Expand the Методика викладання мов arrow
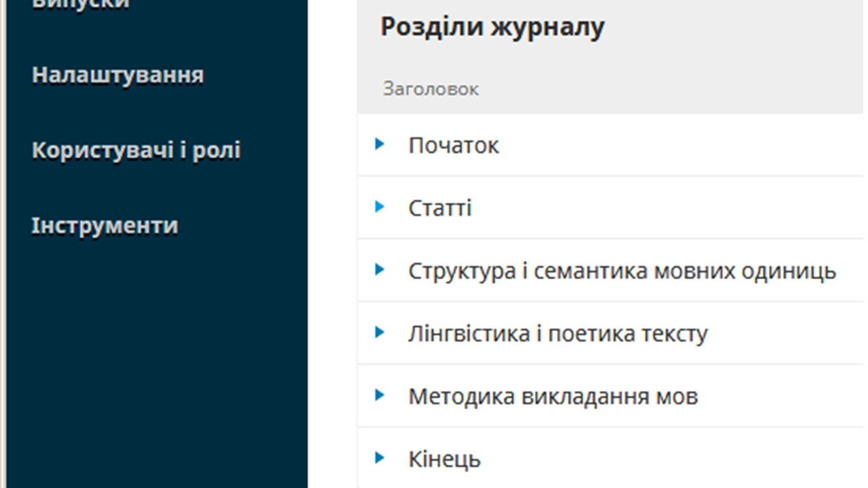 tap(380, 395)
